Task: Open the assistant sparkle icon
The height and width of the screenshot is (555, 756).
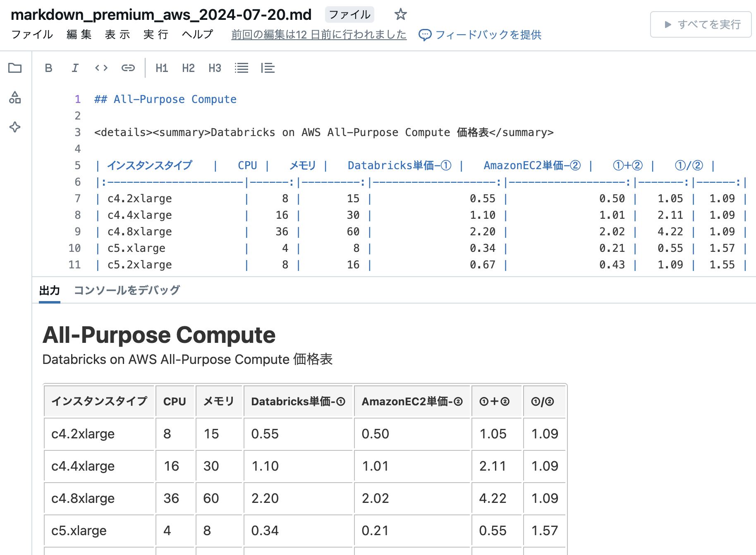Action: tap(15, 127)
